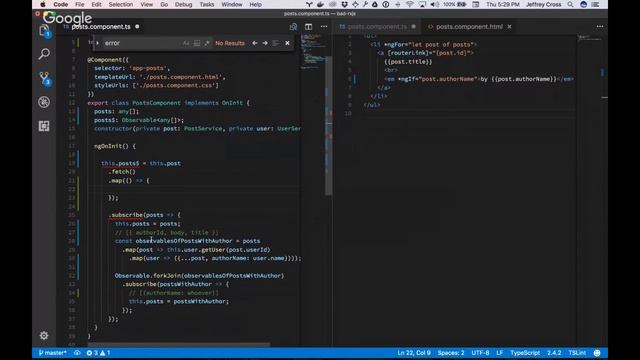
Task: Click the volume icon in menu bar
Action: [435, 4]
